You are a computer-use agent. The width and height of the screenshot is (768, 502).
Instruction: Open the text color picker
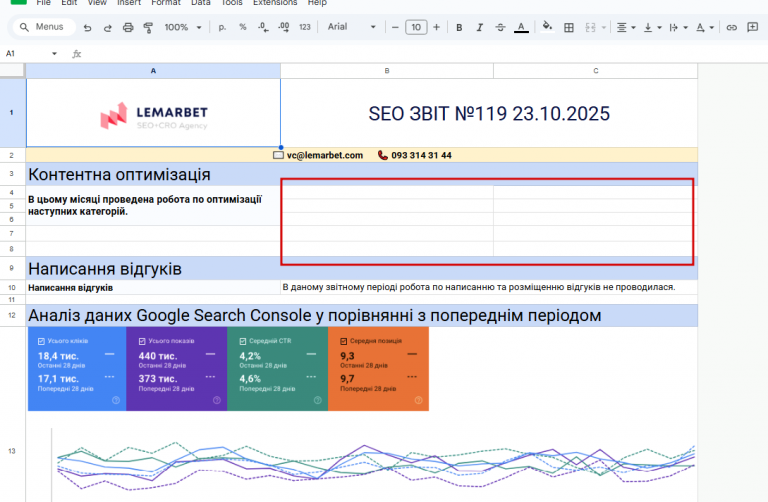(521, 27)
